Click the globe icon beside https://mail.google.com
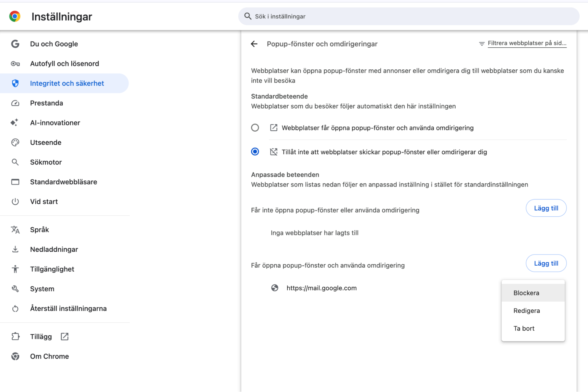 275,288
